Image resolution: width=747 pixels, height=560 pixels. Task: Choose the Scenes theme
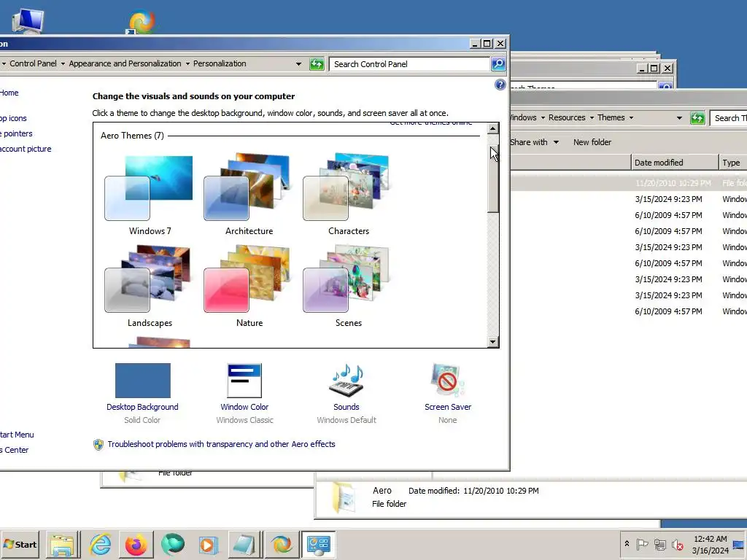pyautogui.click(x=348, y=287)
